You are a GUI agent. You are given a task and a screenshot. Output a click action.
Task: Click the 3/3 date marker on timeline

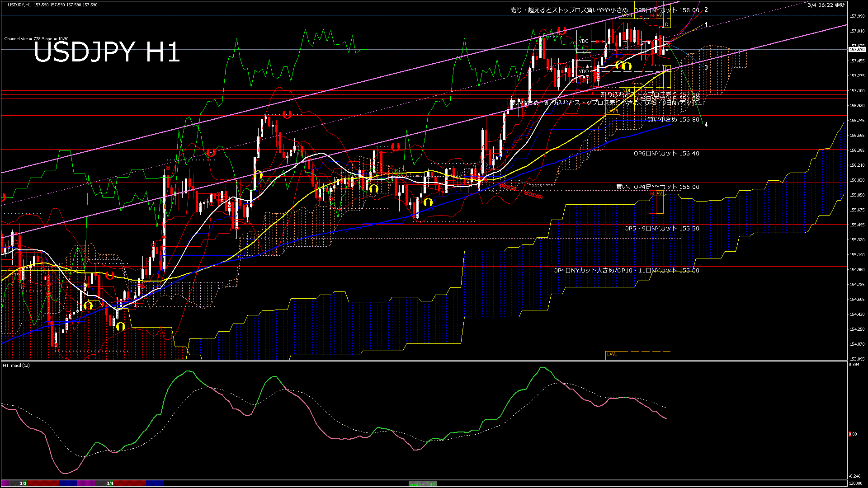(x=23, y=483)
